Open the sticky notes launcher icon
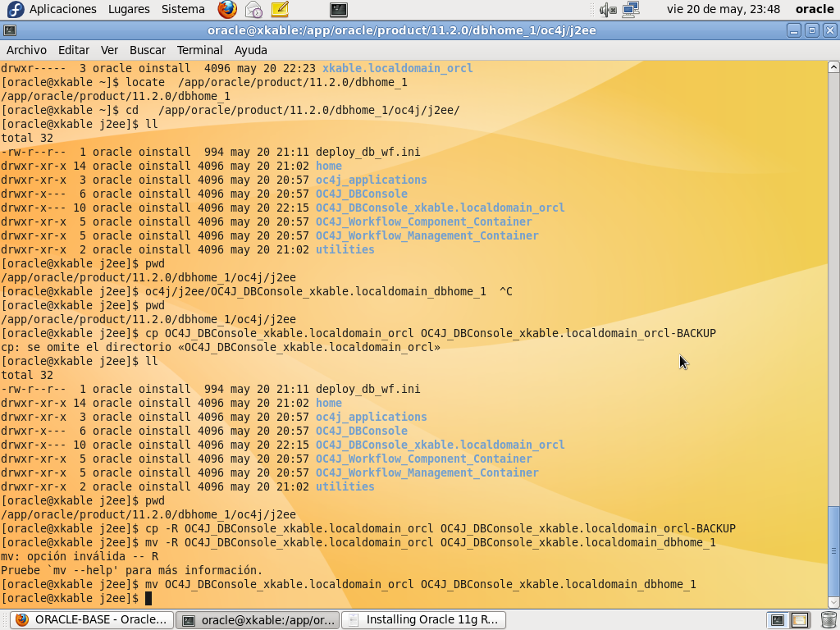The image size is (840, 630). 280,9
